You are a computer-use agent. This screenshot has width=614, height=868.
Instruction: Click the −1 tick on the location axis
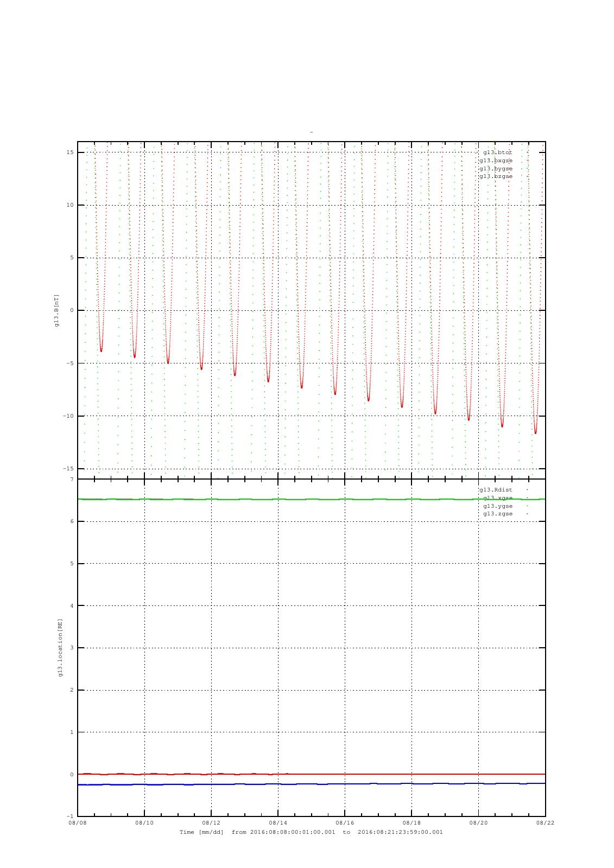70,816
